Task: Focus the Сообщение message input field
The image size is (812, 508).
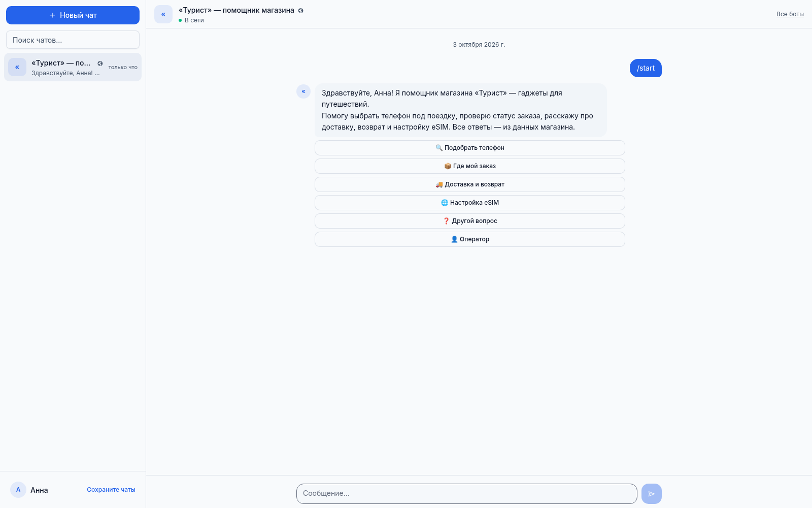Action: [466, 494]
